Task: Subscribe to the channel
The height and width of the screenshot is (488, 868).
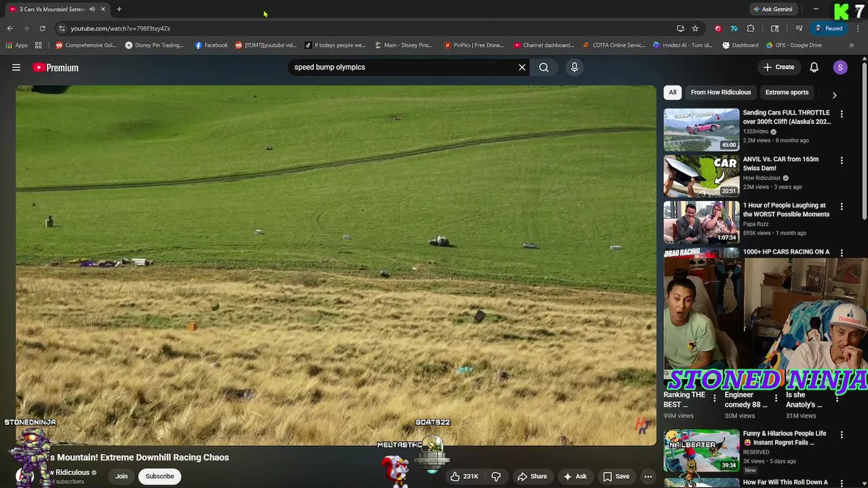Action: pos(159,476)
